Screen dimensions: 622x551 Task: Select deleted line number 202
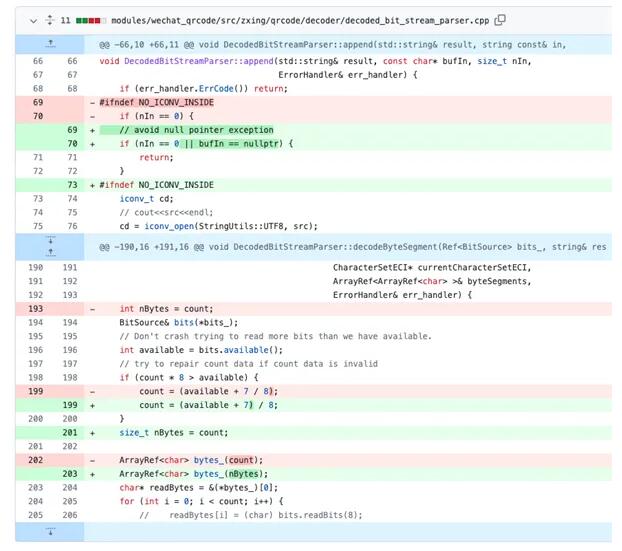pyautogui.click(x=37, y=460)
